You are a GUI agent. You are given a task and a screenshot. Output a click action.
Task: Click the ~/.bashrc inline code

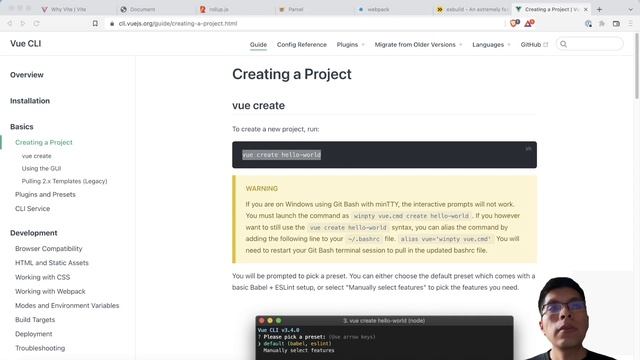click(x=364, y=239)
